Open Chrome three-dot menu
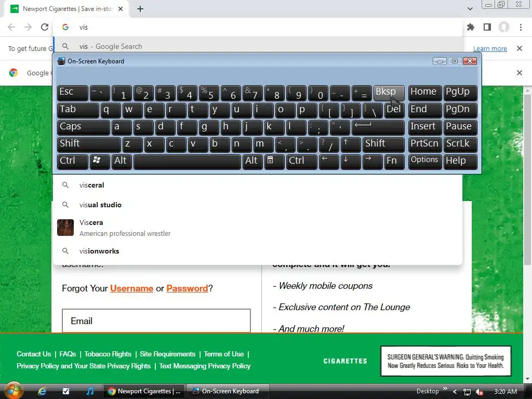The height and width of the screenshot is (399, 532). coord(521,27)
